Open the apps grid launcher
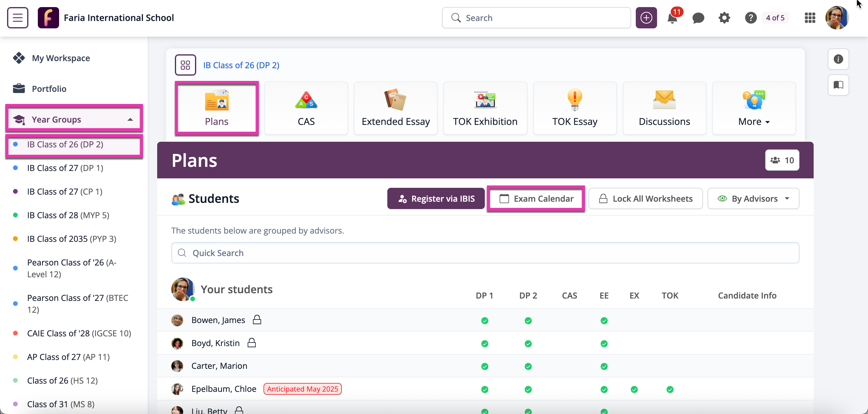Viewport: 868px width, 414px height. [x=810, y=18]
